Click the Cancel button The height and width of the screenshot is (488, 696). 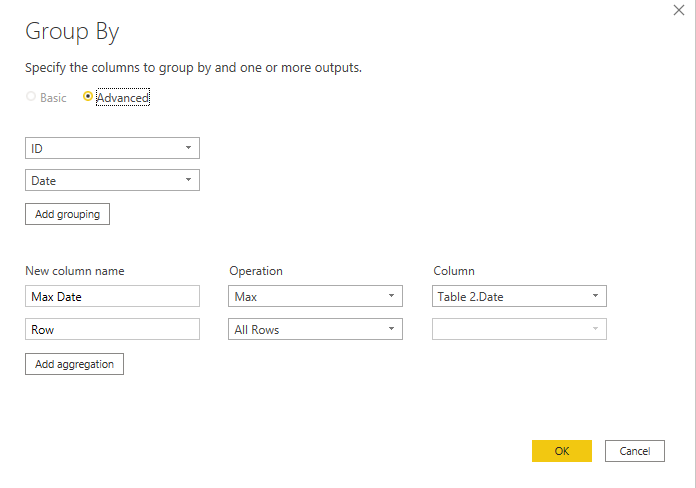[635, 451]
